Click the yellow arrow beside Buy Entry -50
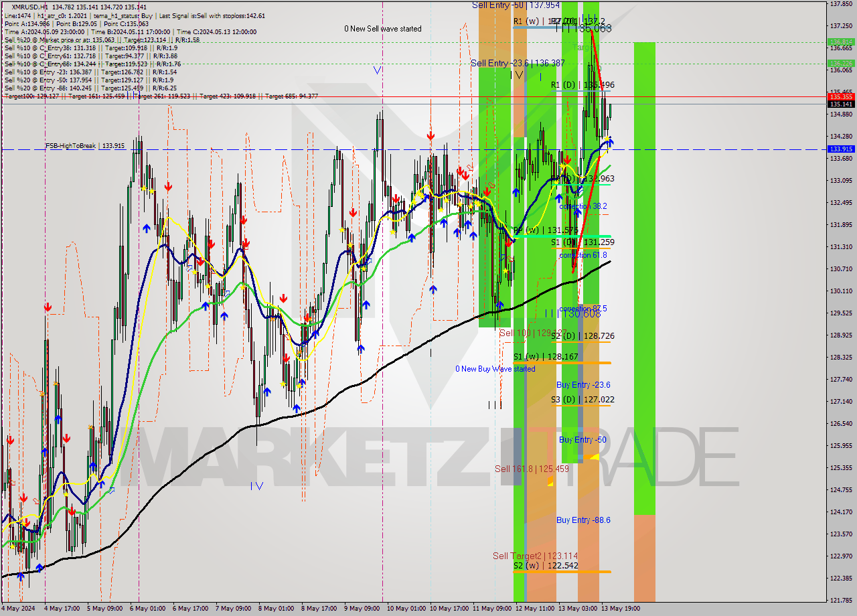Viewport: 857px width, 616px height. coord(594,457)
